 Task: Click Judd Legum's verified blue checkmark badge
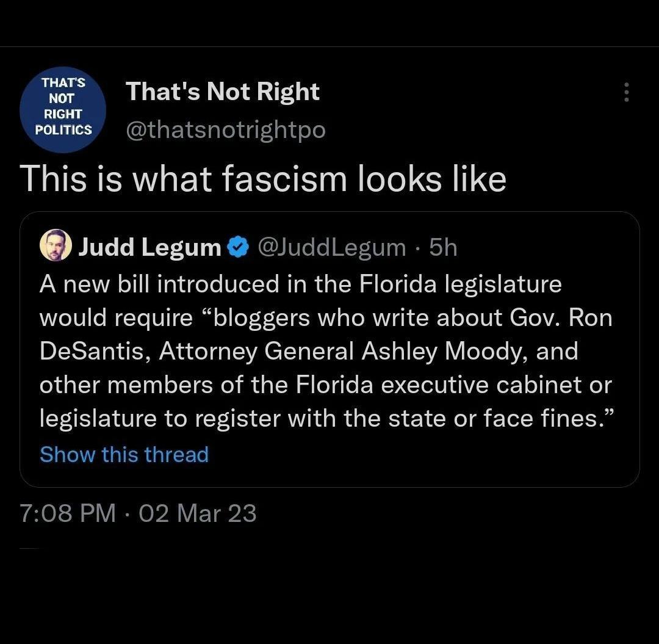point(239,247)
